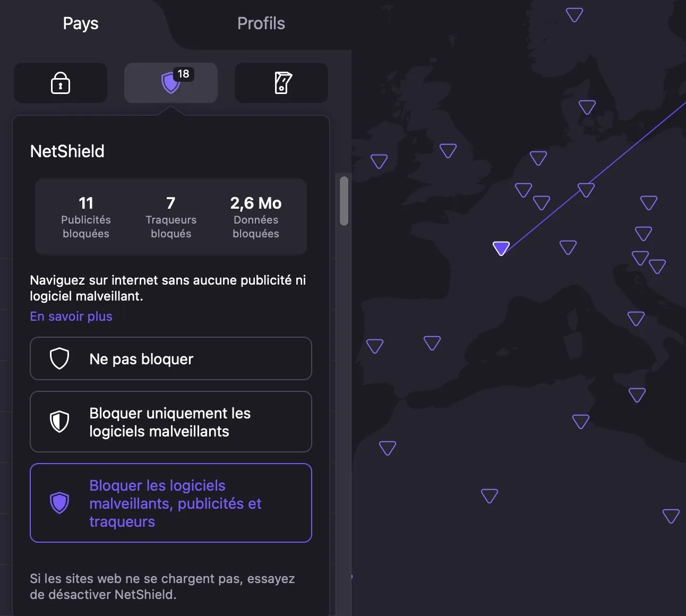Viewport: 686px width, 616px height.
Task: Switch to the Profils tab
Action: 261,23
